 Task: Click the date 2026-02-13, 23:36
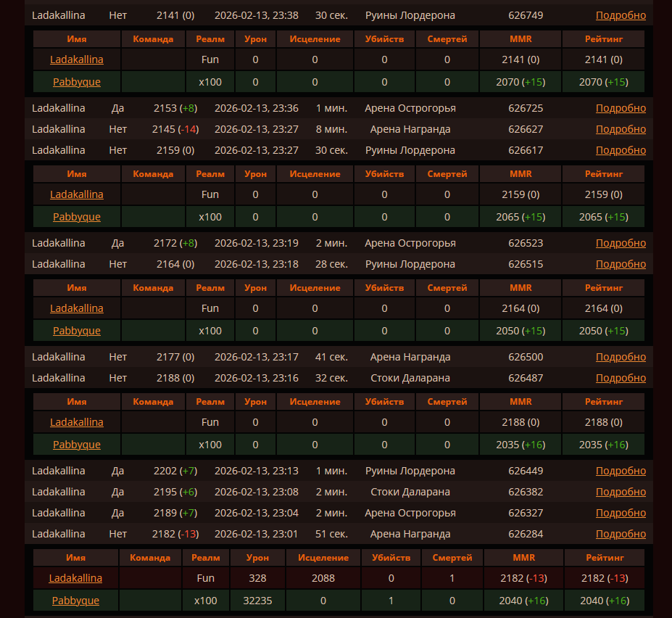click(257, 108)
